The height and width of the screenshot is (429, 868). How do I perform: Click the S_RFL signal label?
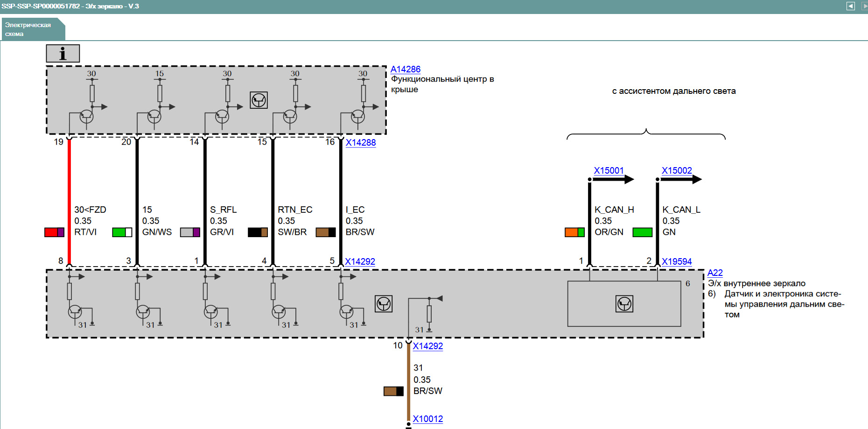[223, 210]
